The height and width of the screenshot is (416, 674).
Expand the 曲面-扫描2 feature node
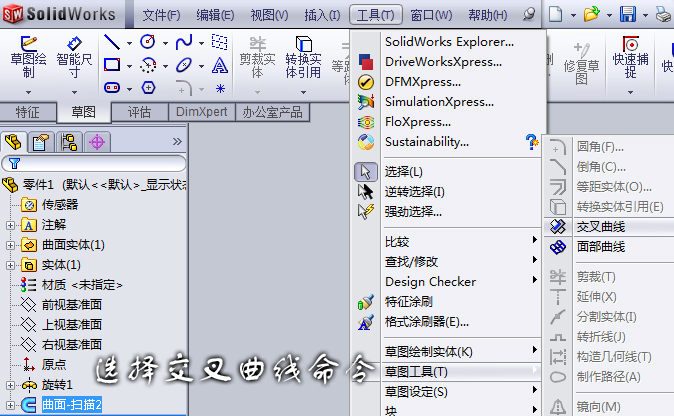pos(10,405)
